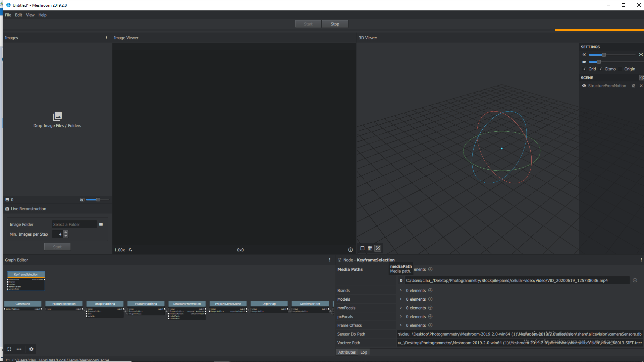The height and width of the screenshot is (362, 644).
Task: Remove the VID_20200619 media path entry
Action: [635, 280]
